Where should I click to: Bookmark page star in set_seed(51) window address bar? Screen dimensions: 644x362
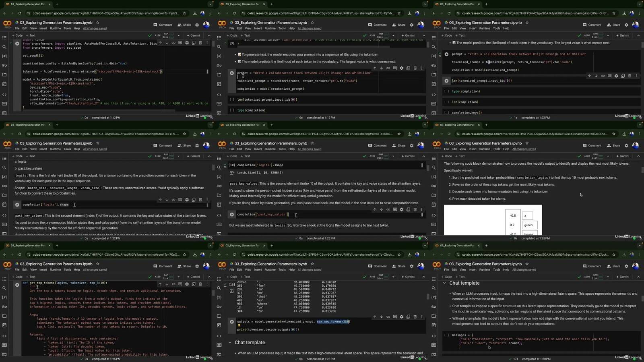(185, 13)
